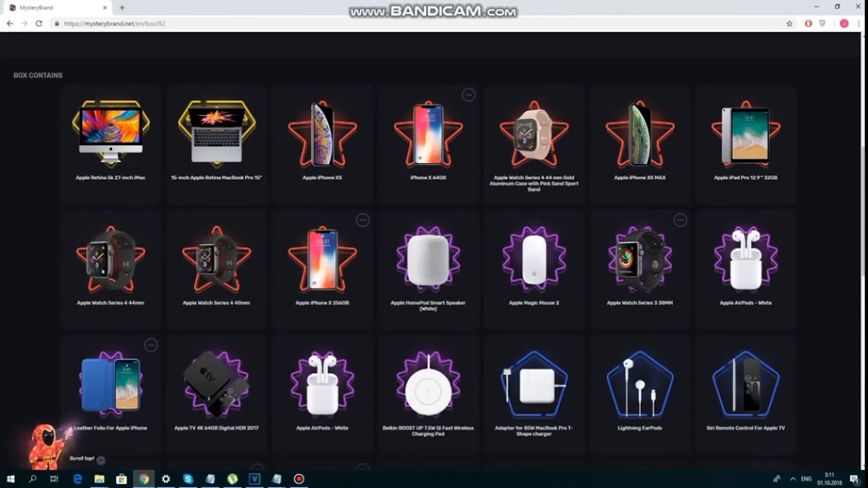Open a new browser tab
The height and width of the screenshot is (488, 868).
pyautogui.click(x=122, y=7)
